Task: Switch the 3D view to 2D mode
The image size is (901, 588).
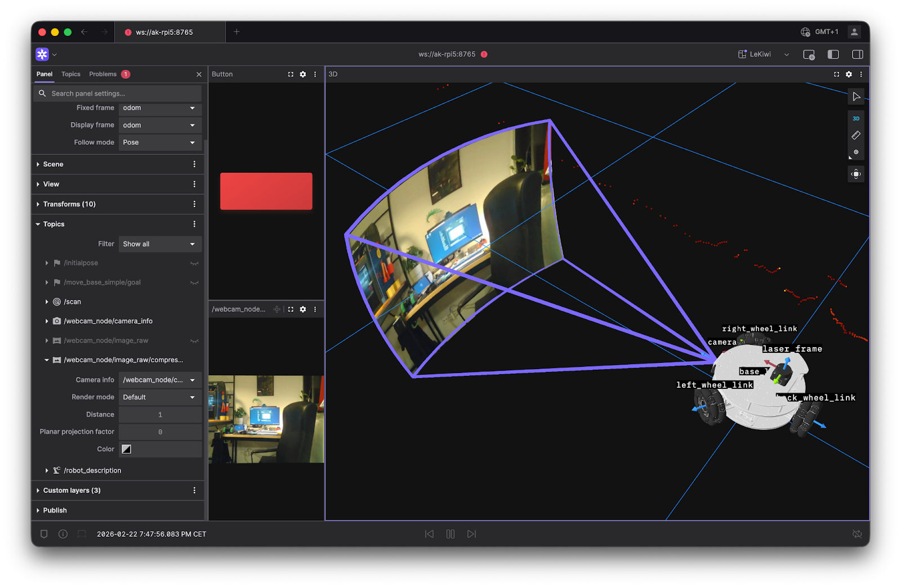Action: pos(855,118)
